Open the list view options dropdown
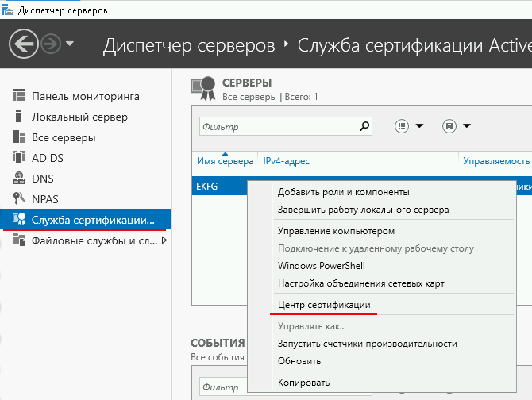Screen dimensions: 532x400 [x=410, y=126]
